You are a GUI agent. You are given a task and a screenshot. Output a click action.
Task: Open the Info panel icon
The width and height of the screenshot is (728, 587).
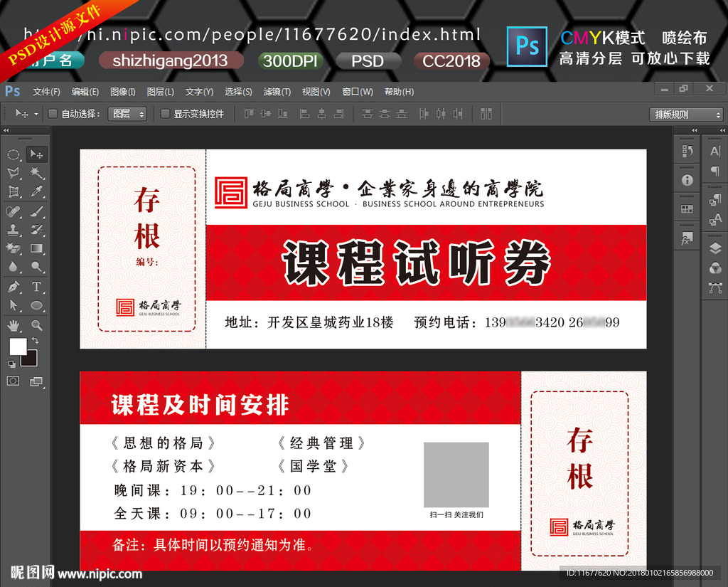[x=687, y=180]
